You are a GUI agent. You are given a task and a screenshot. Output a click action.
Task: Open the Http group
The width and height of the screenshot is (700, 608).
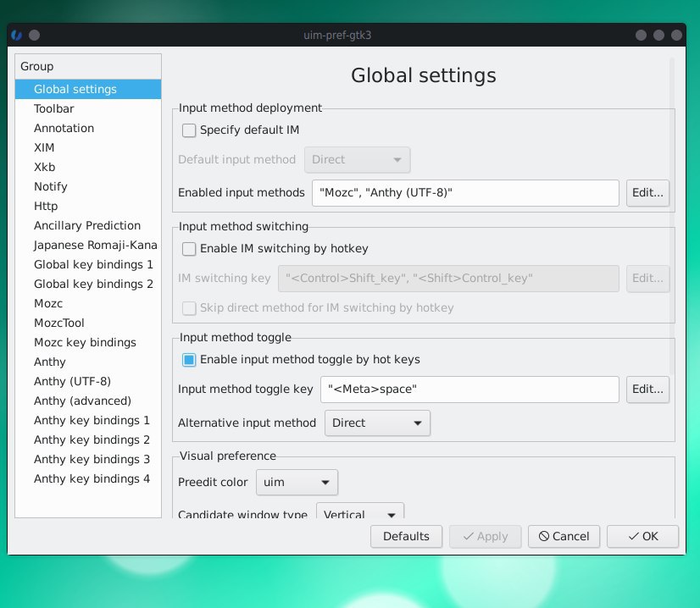tap(88, 206)
